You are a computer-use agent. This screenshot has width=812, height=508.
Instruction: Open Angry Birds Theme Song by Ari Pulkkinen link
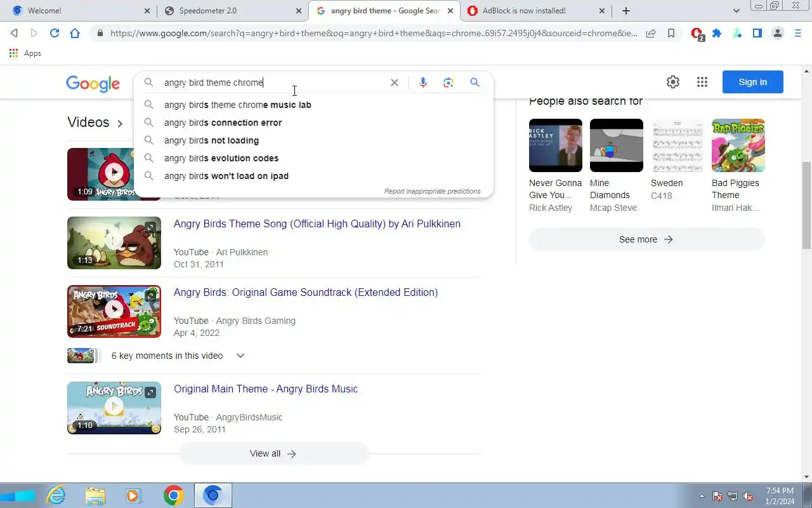(x=317, y=224)
